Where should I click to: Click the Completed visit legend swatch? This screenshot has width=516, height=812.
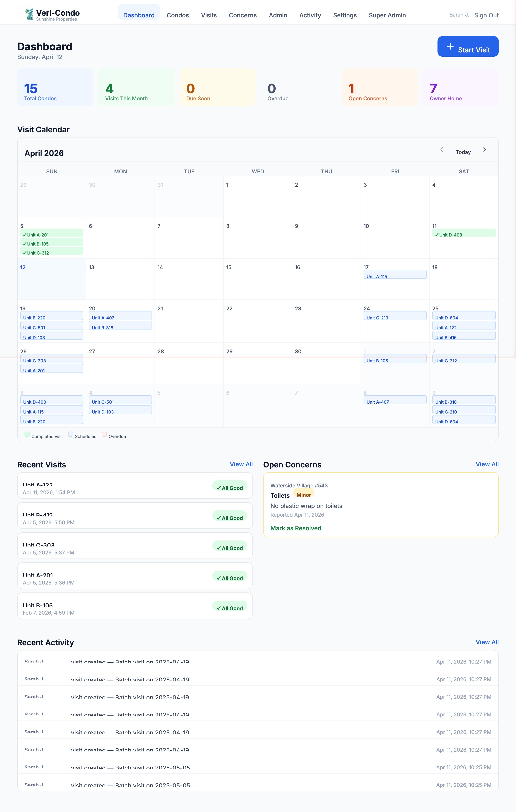pos(27,434)
